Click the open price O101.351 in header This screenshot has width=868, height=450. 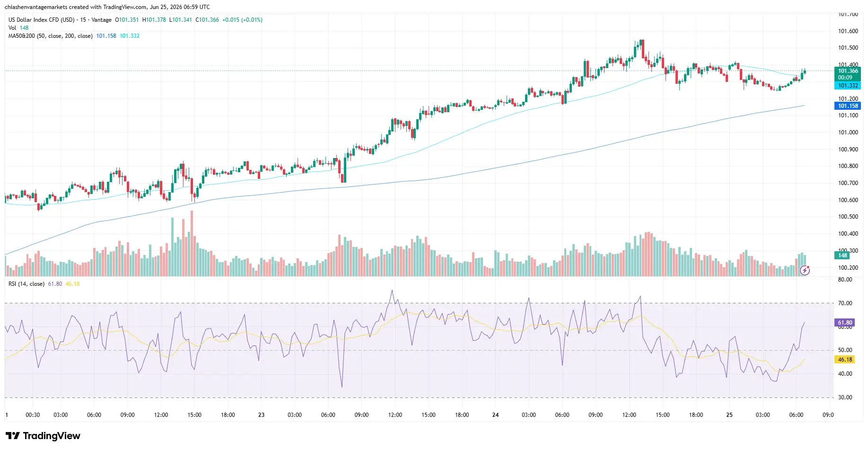pos(127,20)
